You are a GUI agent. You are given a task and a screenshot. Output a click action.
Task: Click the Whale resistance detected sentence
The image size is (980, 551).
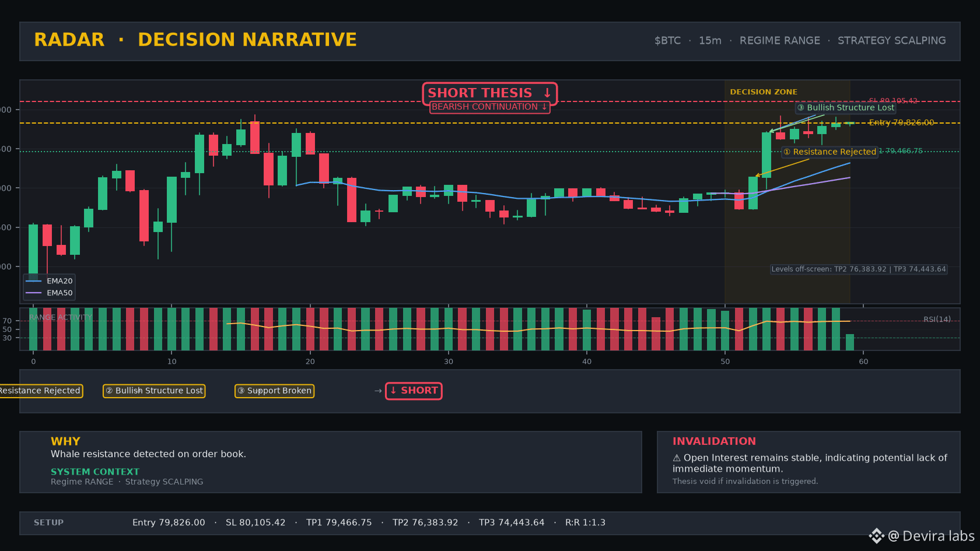(148, 454)
